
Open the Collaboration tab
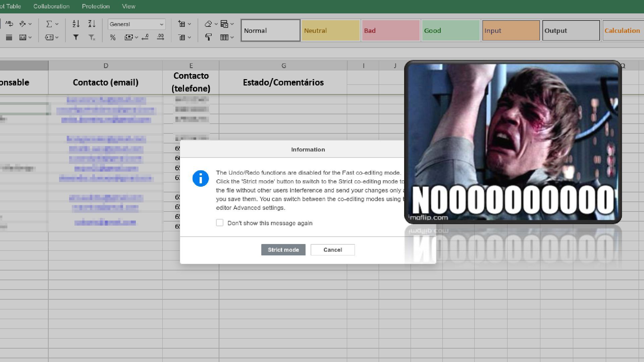(x=51, y=6)
